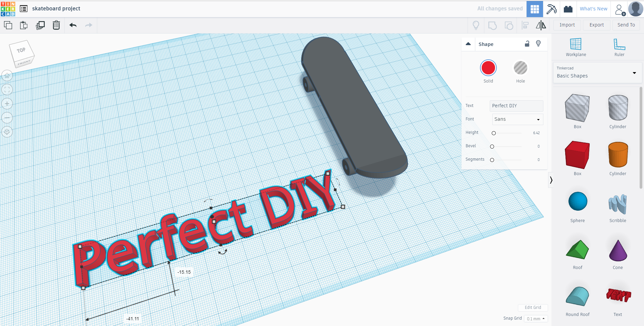Click the invite people icon
The image size is (644, 326).
620,9
